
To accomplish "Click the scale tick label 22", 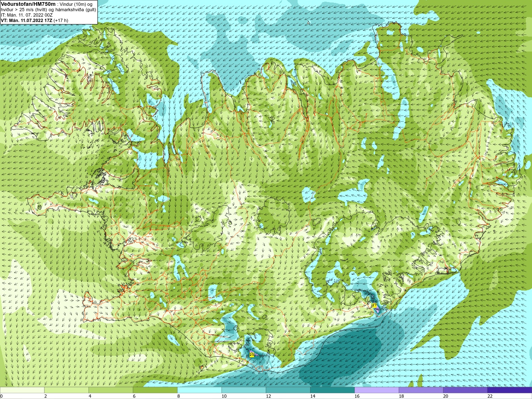I will [490, 396].
